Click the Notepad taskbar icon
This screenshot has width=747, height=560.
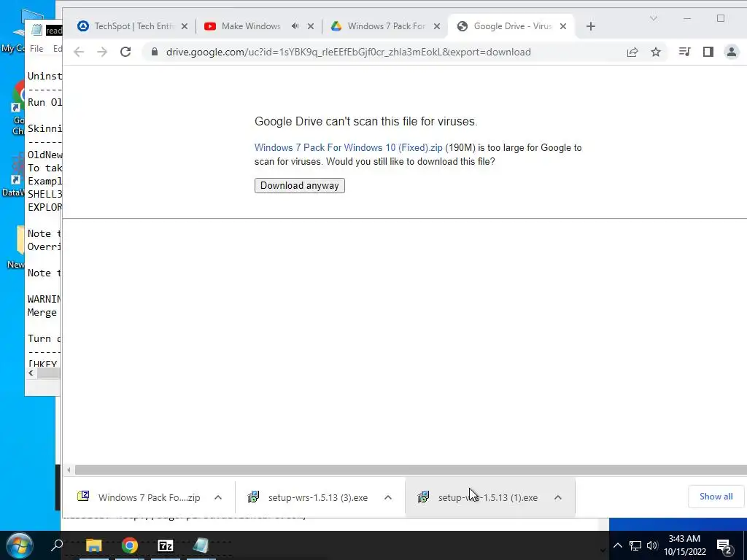(201, 545)
